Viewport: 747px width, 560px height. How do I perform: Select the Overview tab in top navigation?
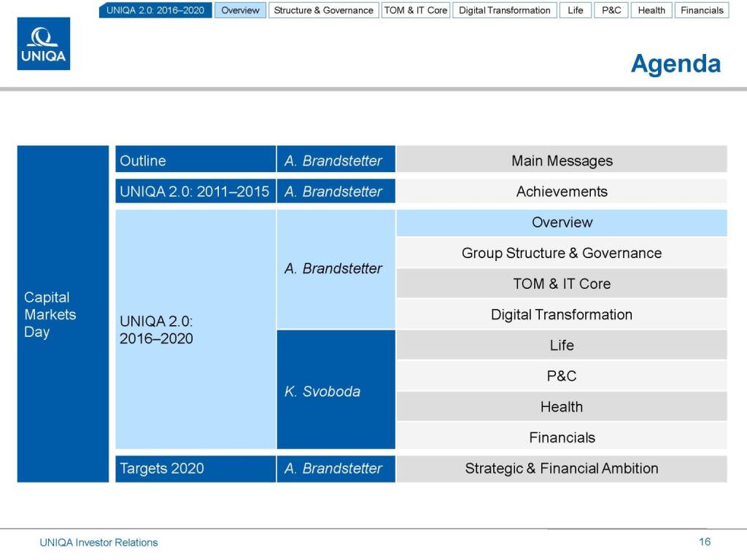click(240, 10)
